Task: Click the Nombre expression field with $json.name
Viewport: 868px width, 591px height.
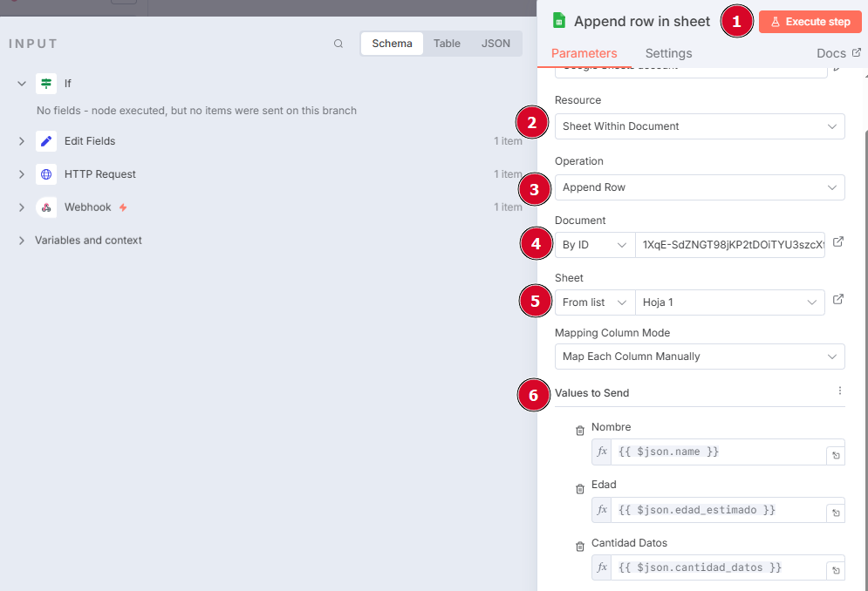Action: click(x=719, y=452)
